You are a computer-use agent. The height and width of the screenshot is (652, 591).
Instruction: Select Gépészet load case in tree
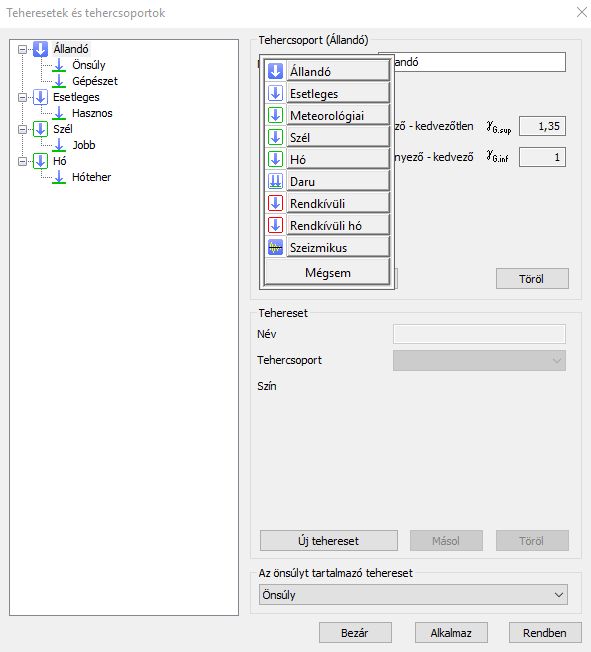pyautogui.click(x=95, y=81)
